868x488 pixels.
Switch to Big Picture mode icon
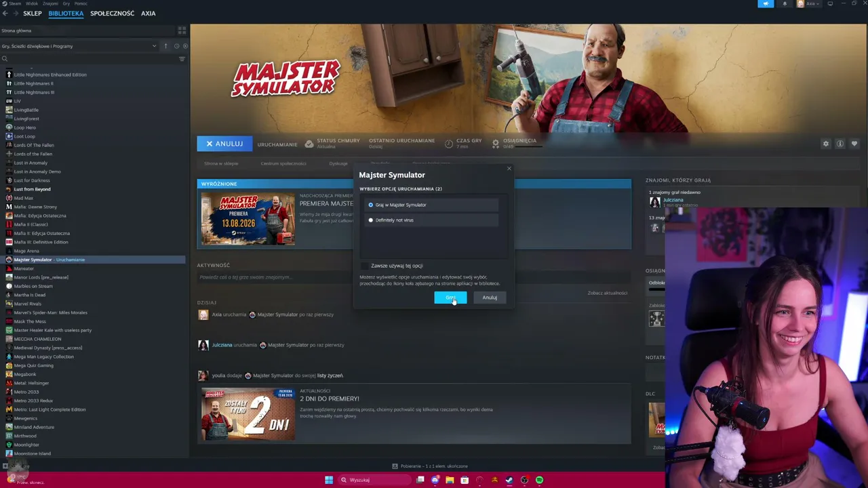(830, 4)
